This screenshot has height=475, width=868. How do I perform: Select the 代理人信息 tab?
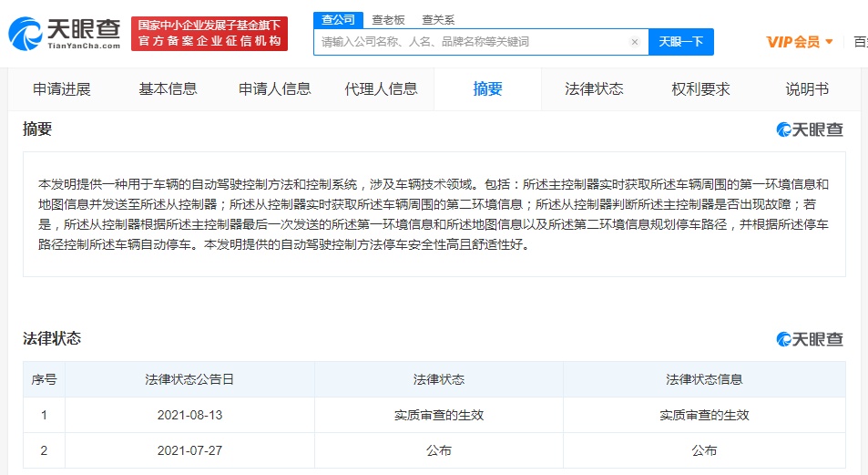point(381,89)
